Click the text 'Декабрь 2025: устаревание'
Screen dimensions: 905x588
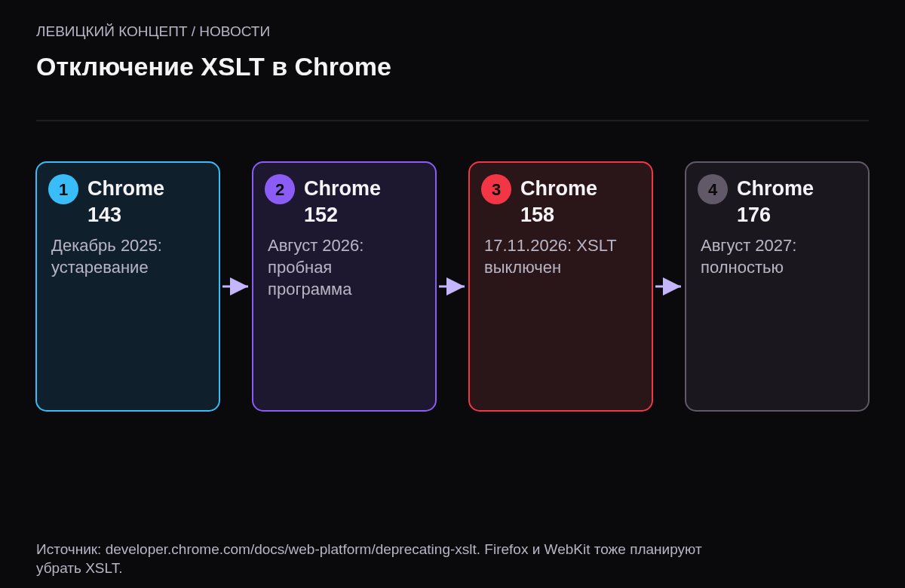(106, 256)
